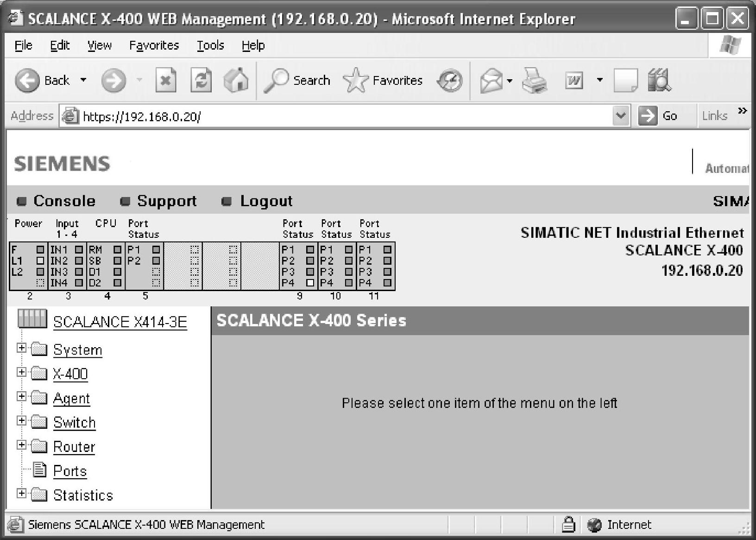Click slot 9 P4 port LED
Image resolution: width=756 pixels, height=540 pixels.
(310, 282)
